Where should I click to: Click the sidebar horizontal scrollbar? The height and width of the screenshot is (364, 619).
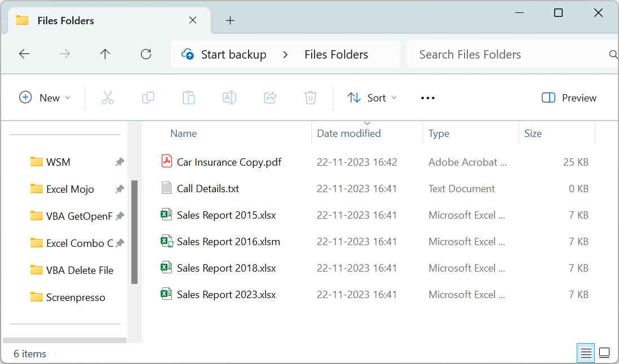(x=65, y=340)
